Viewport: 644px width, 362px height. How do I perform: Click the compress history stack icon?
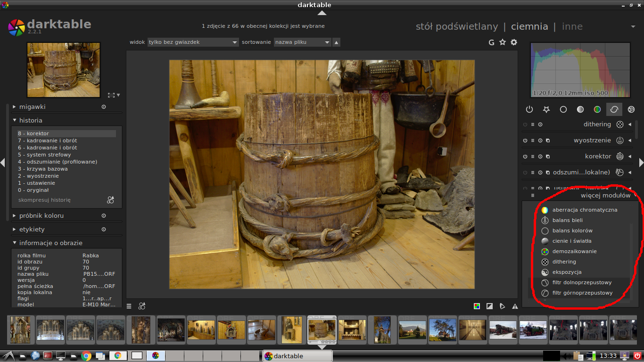pyautogui.click(x=110, y=200)
